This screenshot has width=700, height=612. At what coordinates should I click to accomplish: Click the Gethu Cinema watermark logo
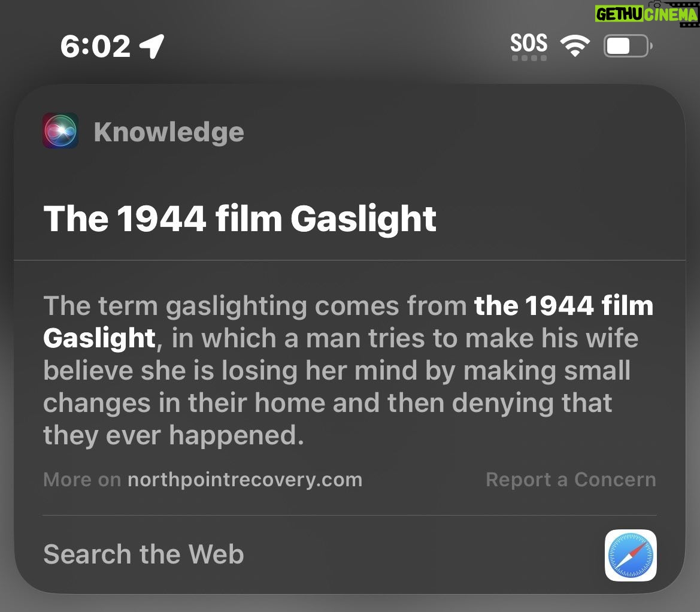647,14
